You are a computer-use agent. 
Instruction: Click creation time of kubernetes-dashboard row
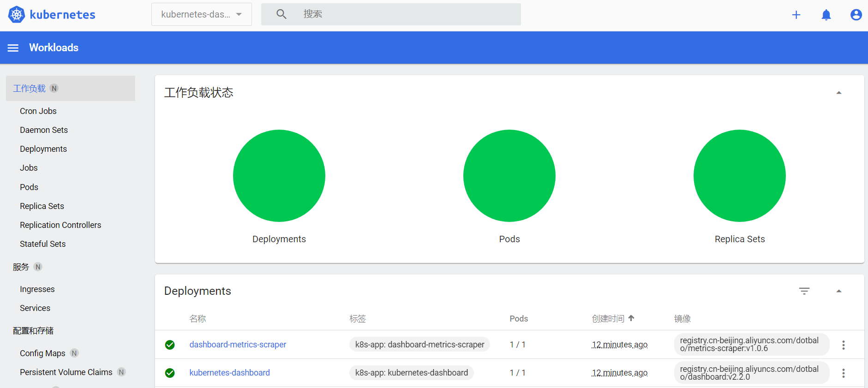point(620,373)
